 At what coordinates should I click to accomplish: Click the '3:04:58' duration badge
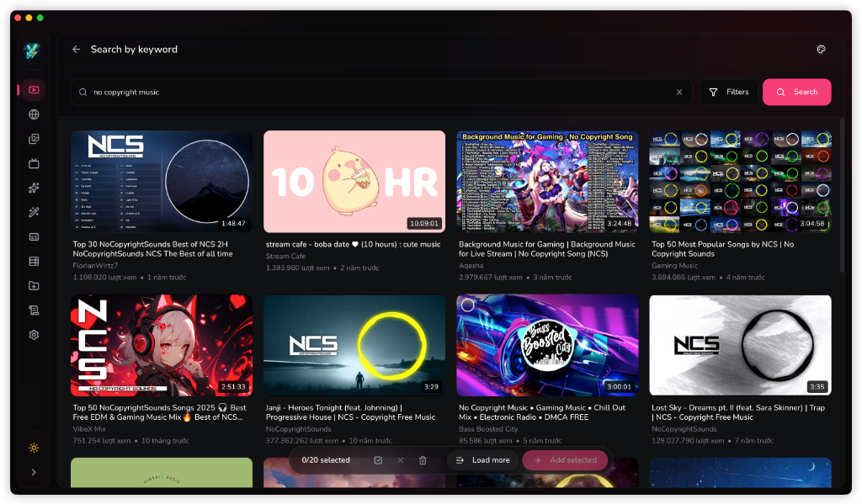(812, 224)
